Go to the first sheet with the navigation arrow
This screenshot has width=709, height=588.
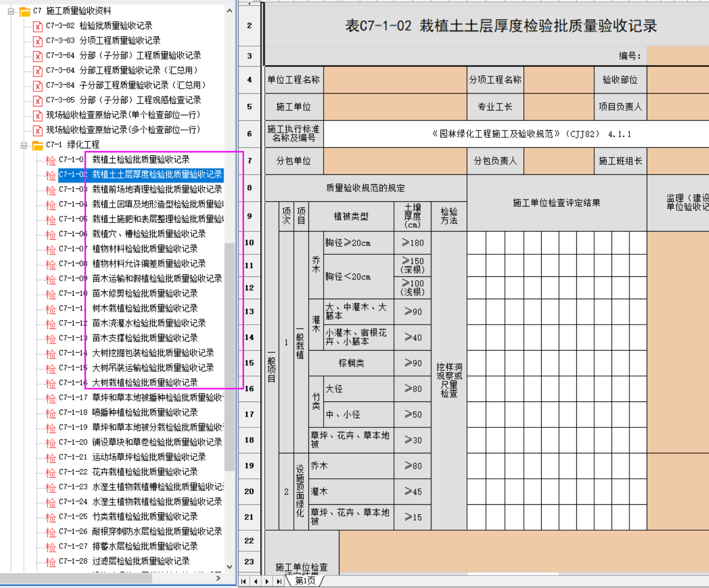click(x=244, y=582)
